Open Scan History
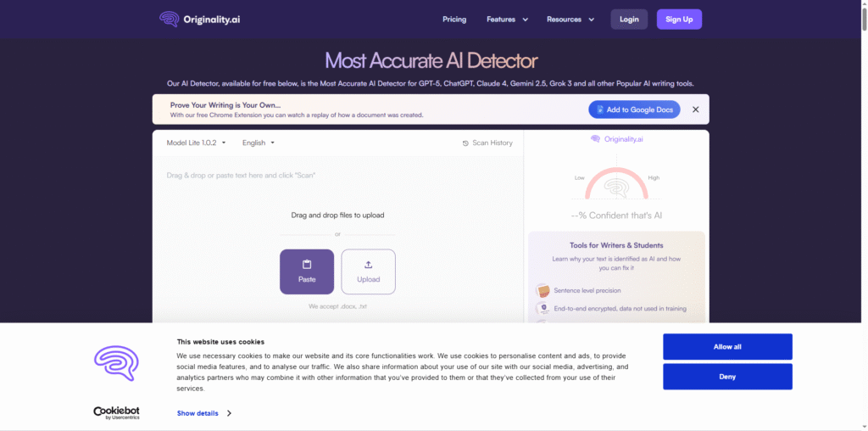Screen dimensions: 868x431 pos(487,143)
